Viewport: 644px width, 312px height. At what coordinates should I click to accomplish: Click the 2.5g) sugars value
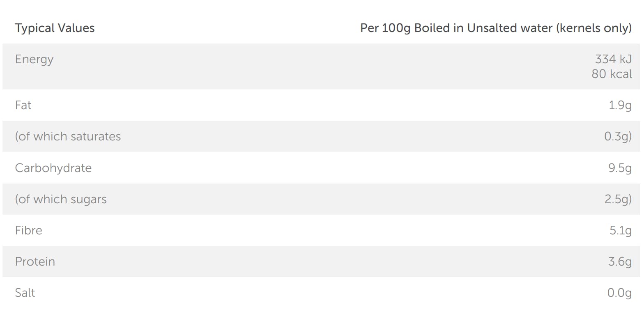tap(618, 199)
